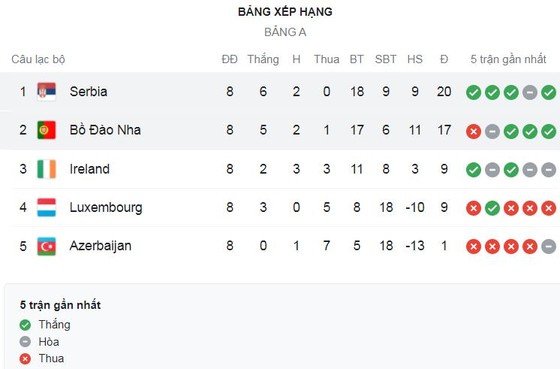Image resolution: width=560 pixels, height=369 pixels.
Task: Click Luxembourg's only green win icon
Action: tap(492, 208)
